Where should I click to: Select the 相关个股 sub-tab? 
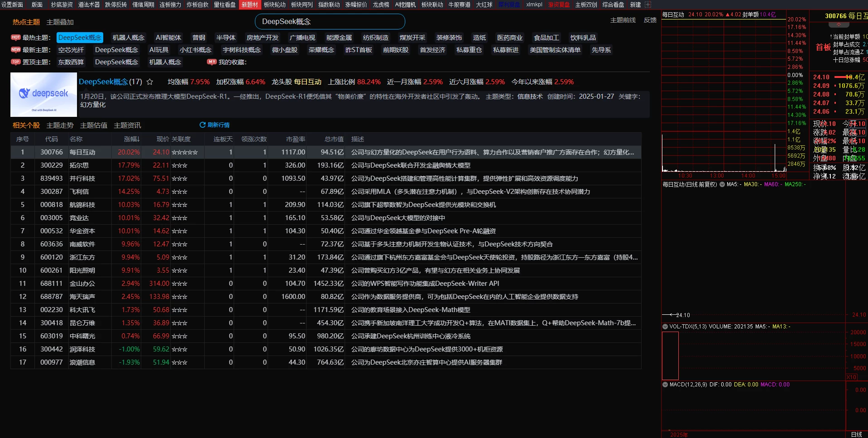(26, 125)
